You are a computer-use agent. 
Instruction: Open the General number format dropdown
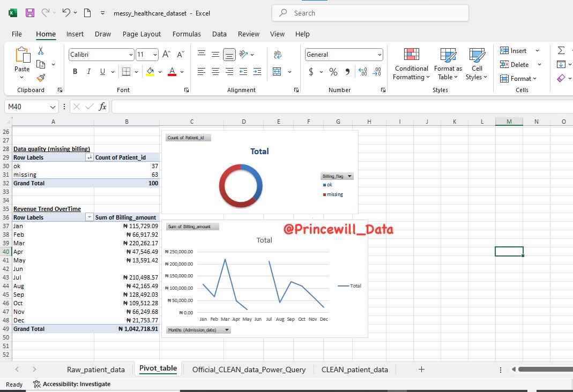(379, 55)
